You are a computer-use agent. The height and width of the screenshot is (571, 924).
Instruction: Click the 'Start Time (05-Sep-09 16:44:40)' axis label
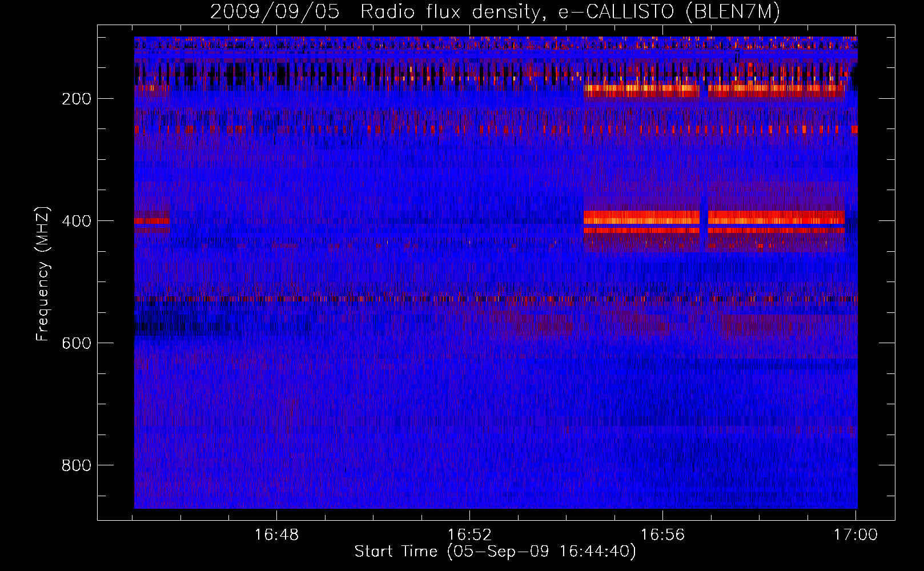(x=495, y=552)
